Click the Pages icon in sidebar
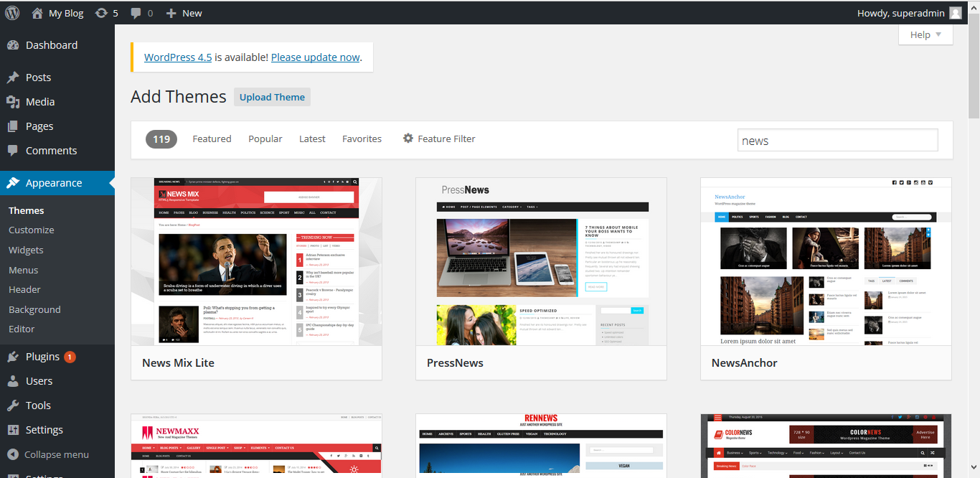 (x=13, y=126)
